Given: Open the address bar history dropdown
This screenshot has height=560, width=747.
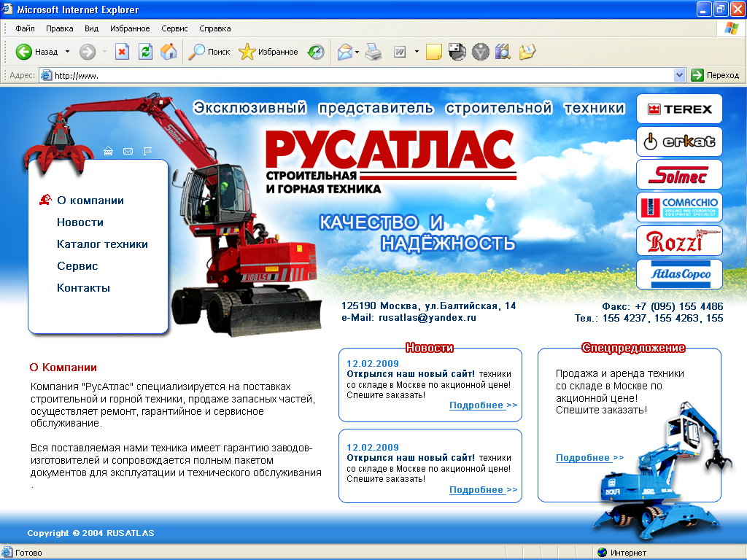Looking at the screenshot, I should click(679, 74).
